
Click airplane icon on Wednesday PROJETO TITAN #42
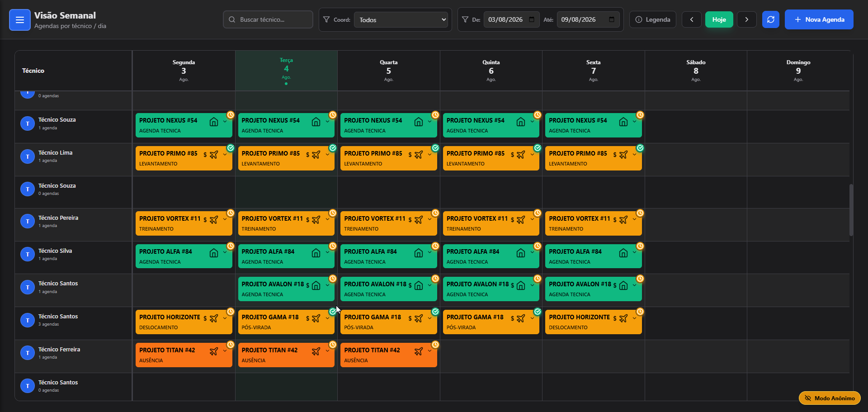pyautogui.click(x=419, y=351)
